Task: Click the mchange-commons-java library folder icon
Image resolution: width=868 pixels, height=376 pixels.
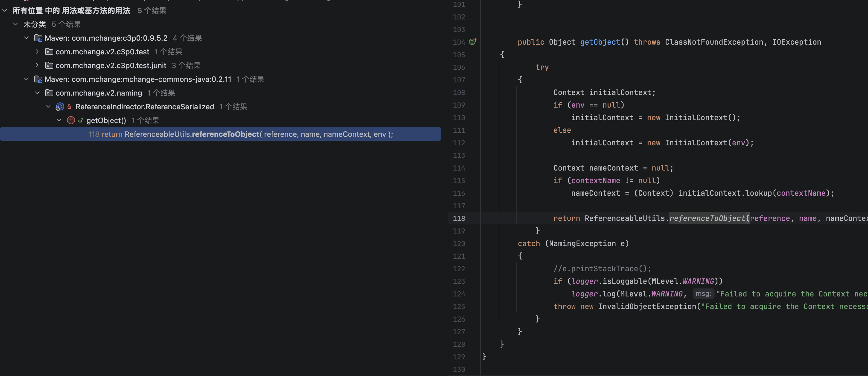Action: [38, 79]
